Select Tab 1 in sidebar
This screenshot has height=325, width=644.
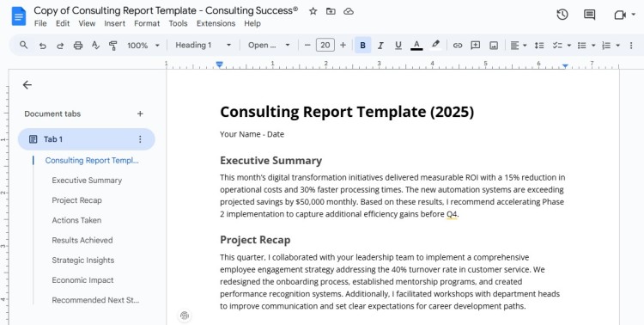(86, 139)
